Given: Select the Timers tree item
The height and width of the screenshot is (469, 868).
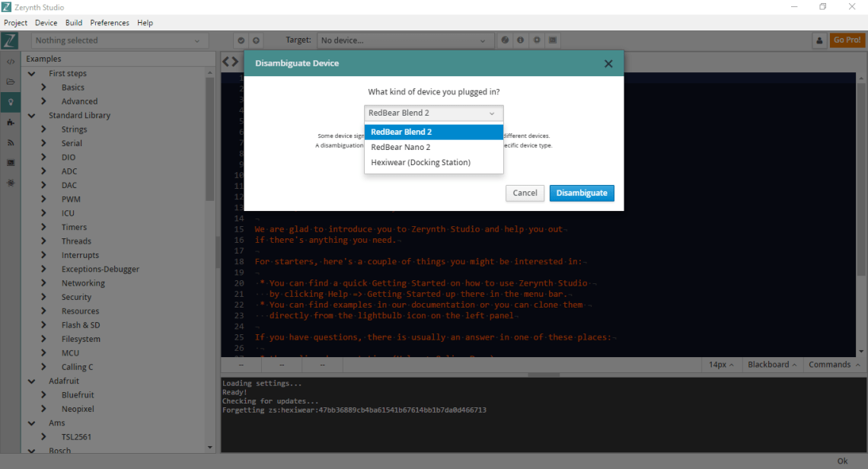Looking at the screenshot, I should (74, 227).
